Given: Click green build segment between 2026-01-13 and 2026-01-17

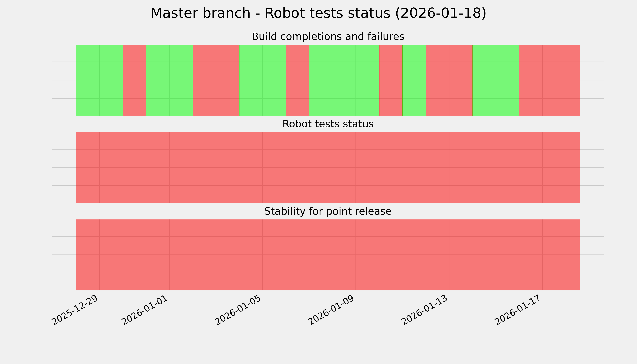Looking at the screenshot, I should tap(496, 80).
